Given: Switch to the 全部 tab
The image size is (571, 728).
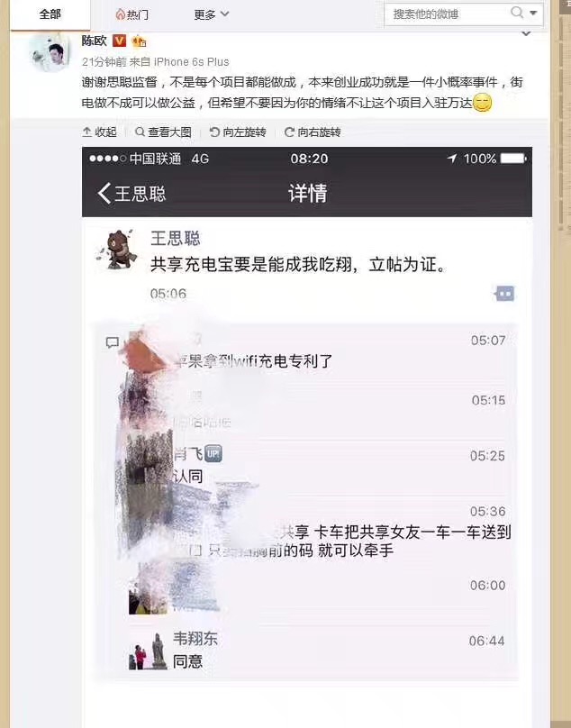Looking at the screenshot, I should click(x=50, y=14).
